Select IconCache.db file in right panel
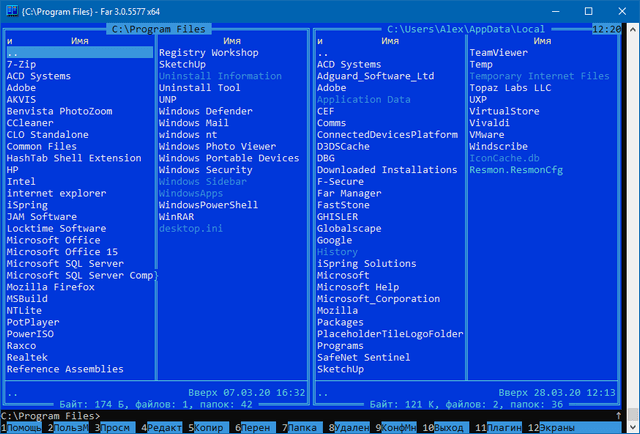 504,157
